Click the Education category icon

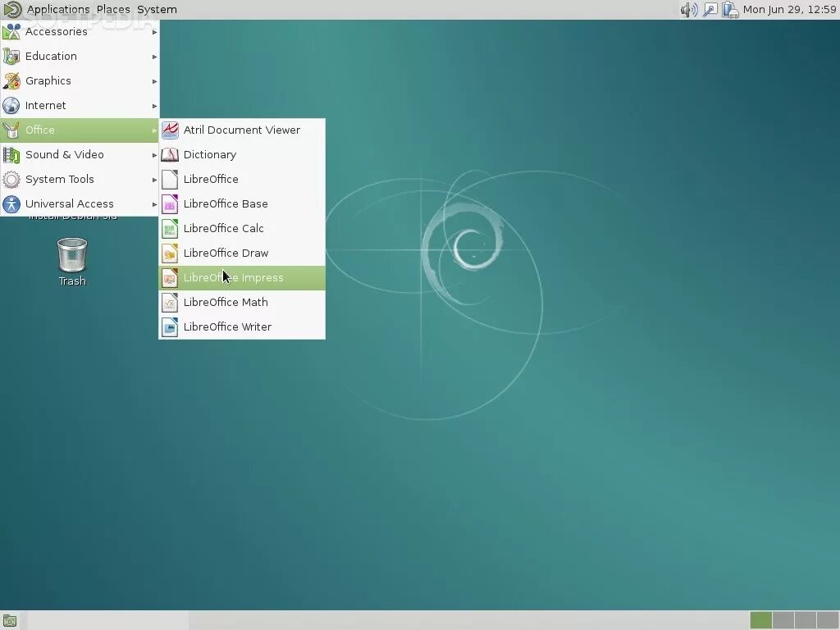point(11,57)
